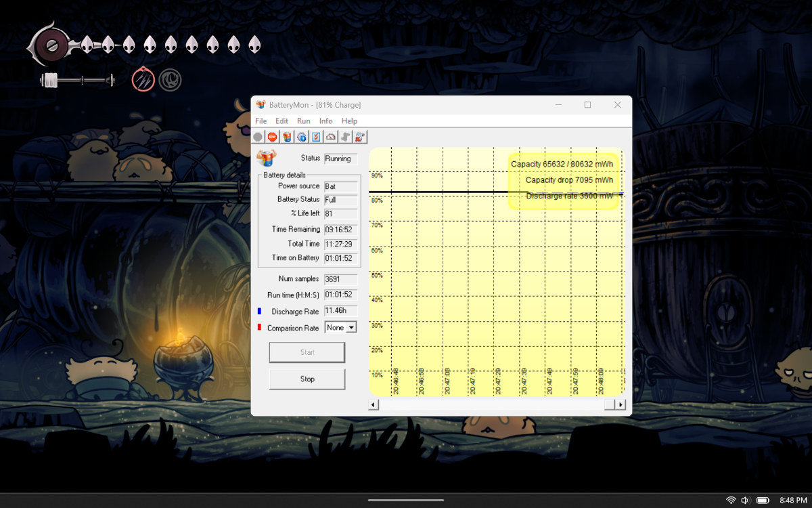Click the battery logo beside Status
Image resolution: width=812 pixels, height=508 pixels.
pos(267,158)
